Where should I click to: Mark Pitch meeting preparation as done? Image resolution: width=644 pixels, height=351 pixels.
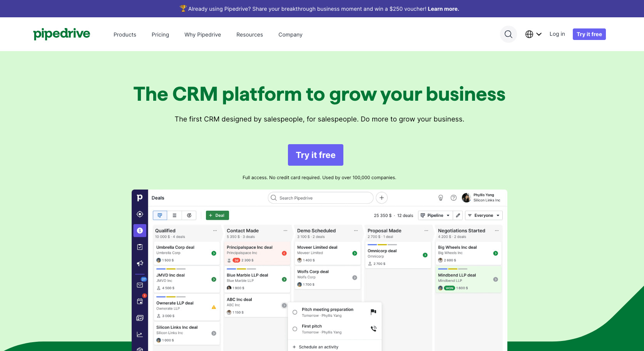click(295, 312)
